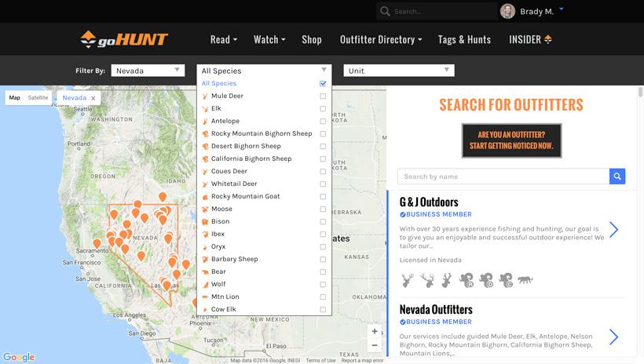Check the Desert Bighorn Sheep checkbox
The width and height of the screenshot is (644, 364).
(x=323, y=146)
